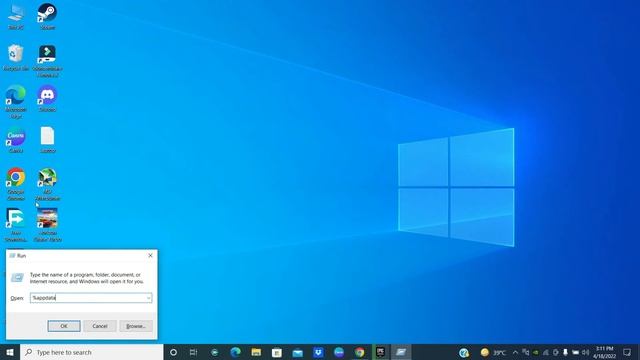Screen dimensions: 640x360
Task: Click Cancel in the Run dialog
Action: click(x=100, y=326)
